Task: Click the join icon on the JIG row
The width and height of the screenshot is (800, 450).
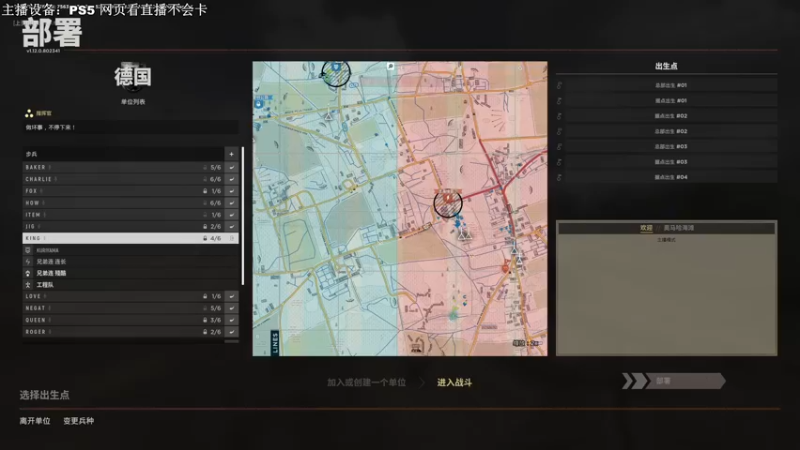Action: [x=232, y=227]
